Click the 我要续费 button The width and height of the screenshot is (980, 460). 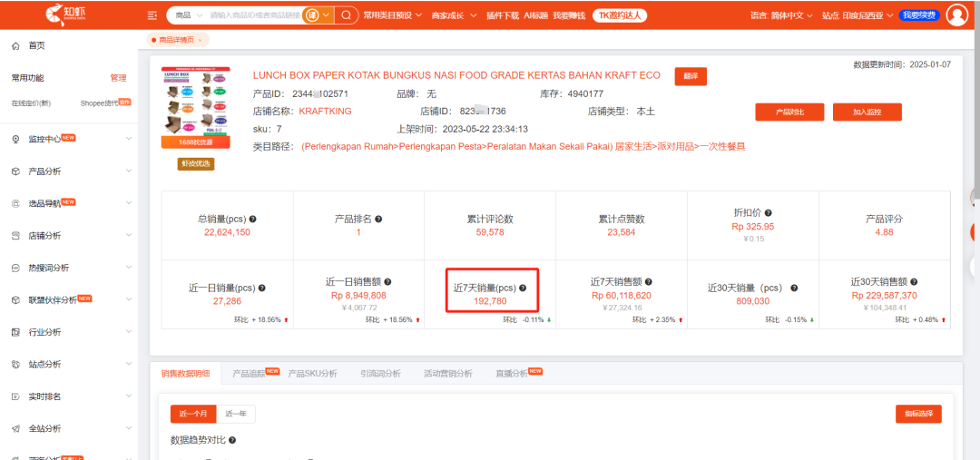coord(919,15)
